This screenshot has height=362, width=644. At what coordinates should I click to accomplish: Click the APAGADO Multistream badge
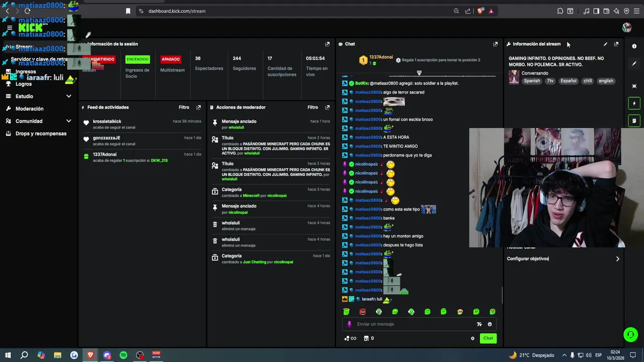point(171,59)
